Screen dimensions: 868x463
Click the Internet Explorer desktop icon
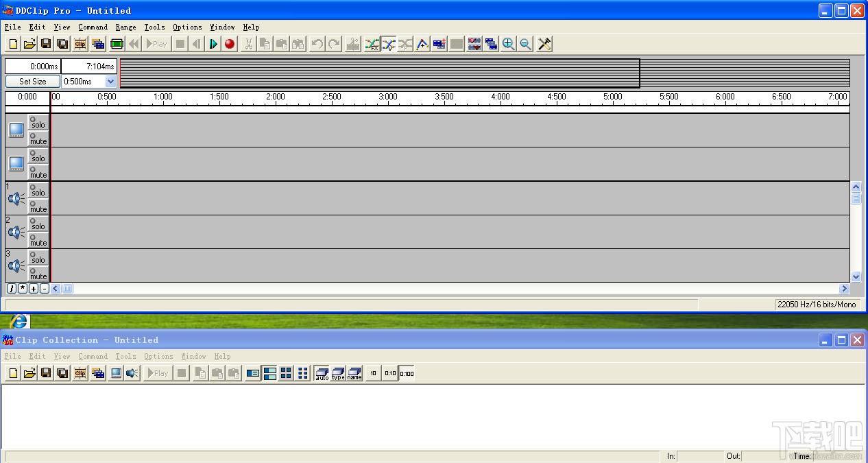pyautogui.click(x=19, y=320)
